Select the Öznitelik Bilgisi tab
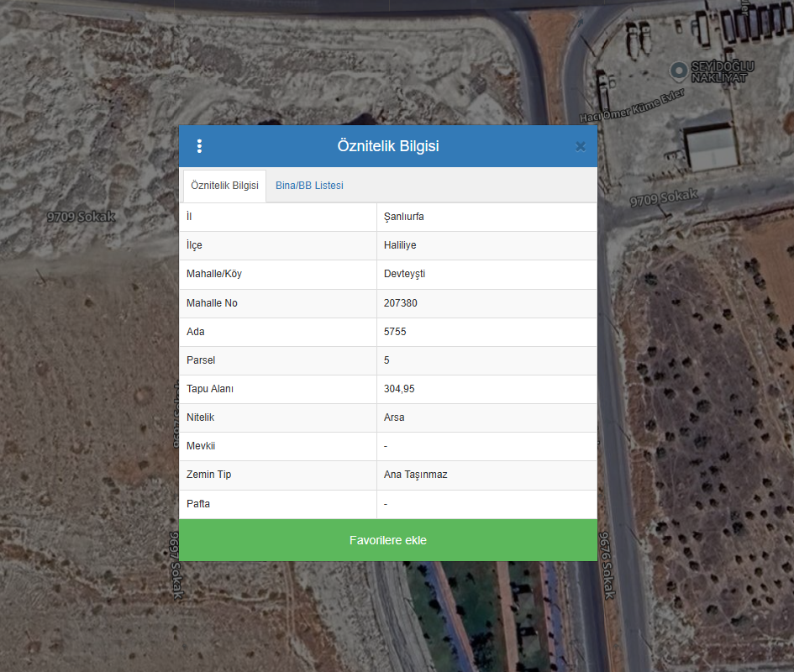This screenshot has height=672, width=794. pos(224,186)
